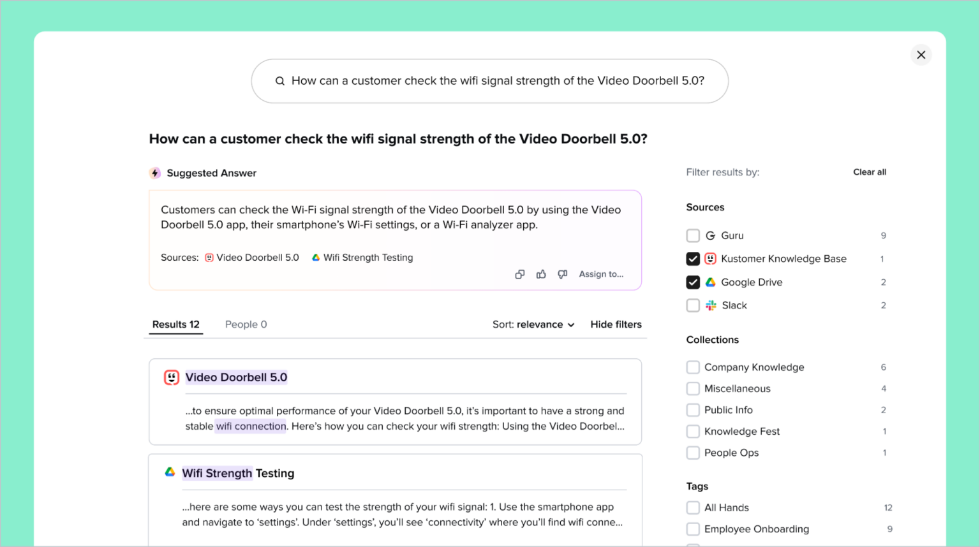Click the thumbs down icon on the answer

pos(562,273)
